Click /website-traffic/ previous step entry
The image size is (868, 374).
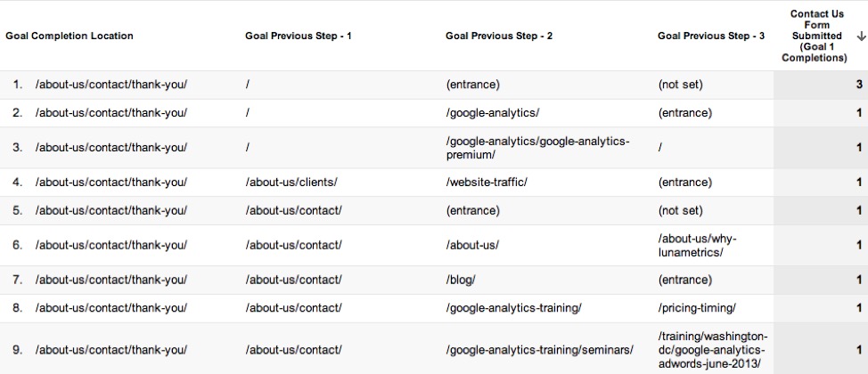tap(487, 183)
